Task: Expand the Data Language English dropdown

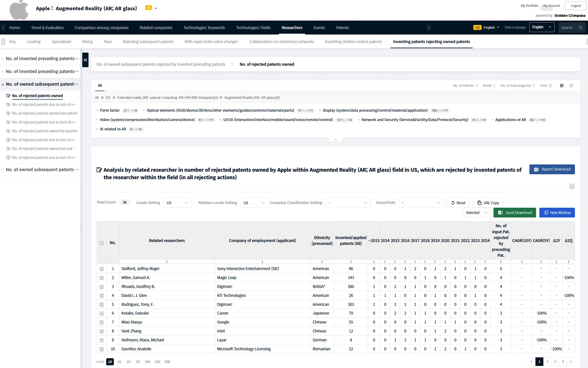Action: point(541,27)
